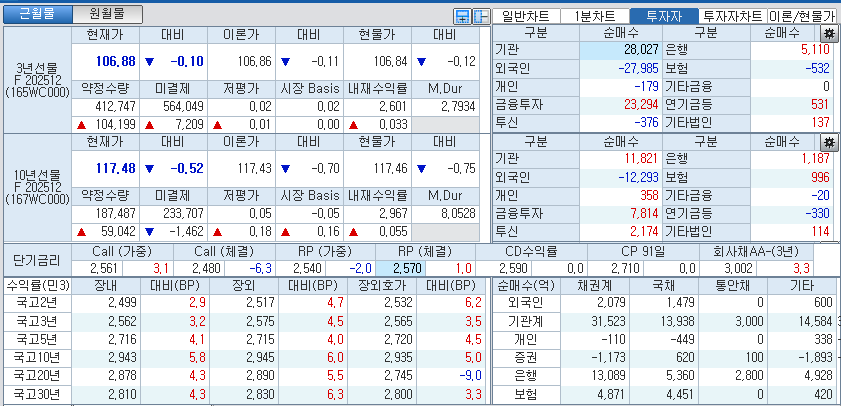Click open interest 564,049

point(182,106)
